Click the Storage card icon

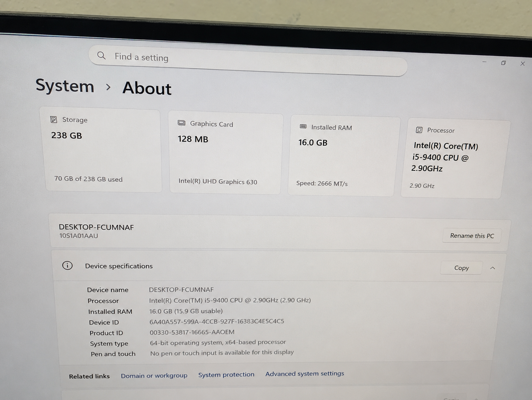pyautogui.click(x=54, y=119)
